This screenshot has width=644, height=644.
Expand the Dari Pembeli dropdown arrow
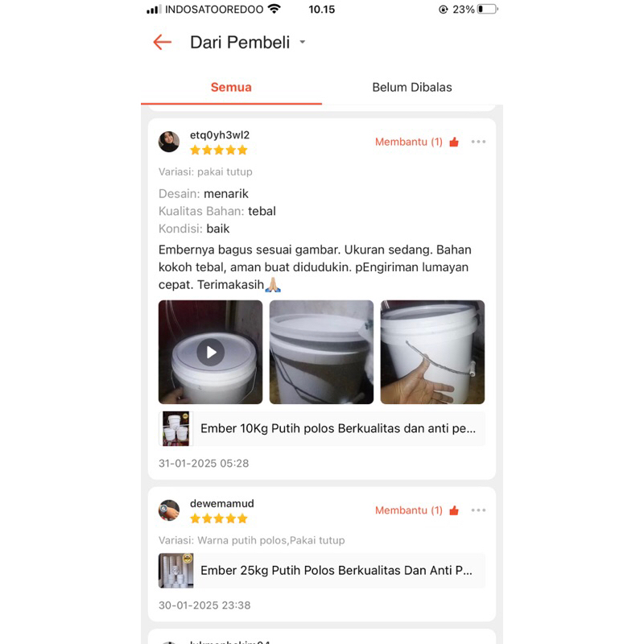(x=303, y=42)
